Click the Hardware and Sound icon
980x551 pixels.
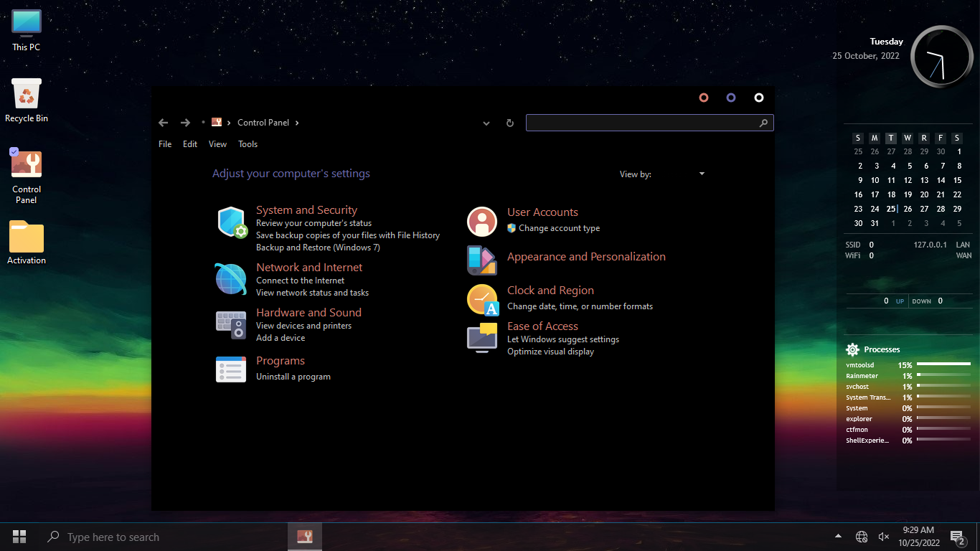point(231,325)
